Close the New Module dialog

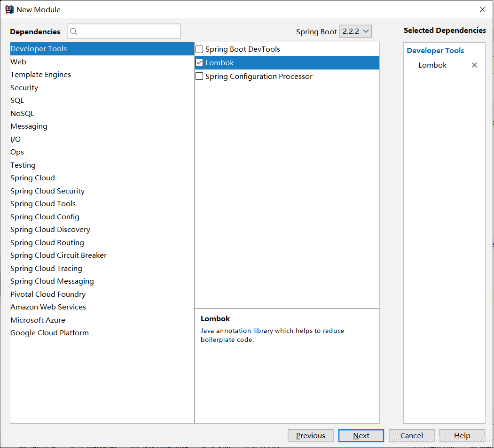pos(482,9)
